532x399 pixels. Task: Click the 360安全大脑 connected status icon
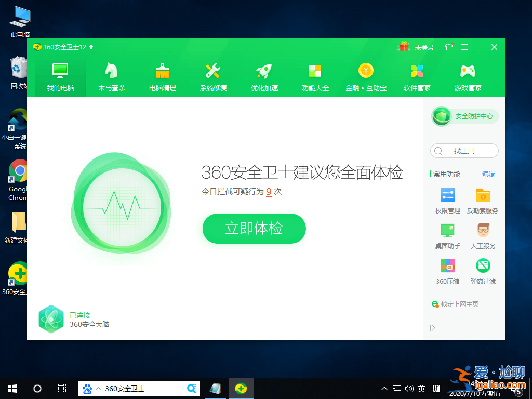[x=51, y=318]
